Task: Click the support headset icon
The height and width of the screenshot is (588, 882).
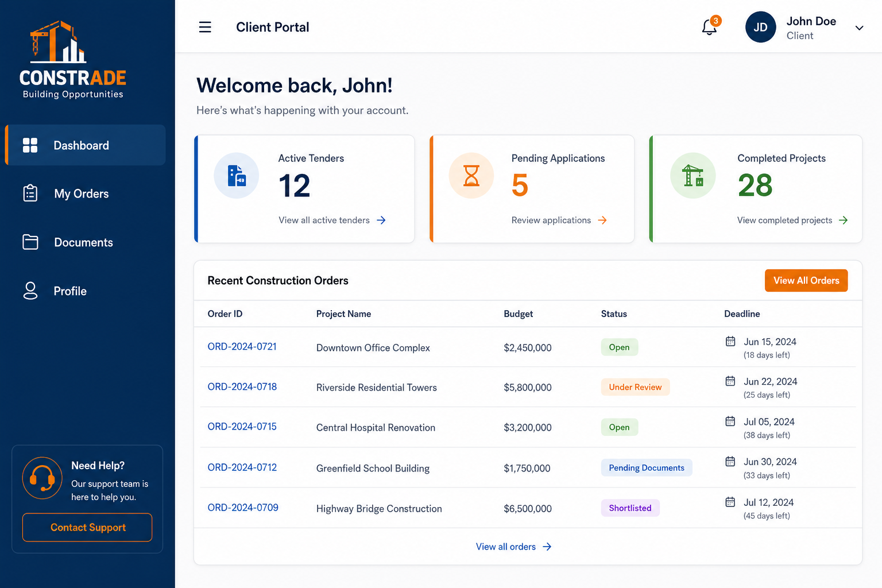Action: pyautogui.click(x=42, y=478)
